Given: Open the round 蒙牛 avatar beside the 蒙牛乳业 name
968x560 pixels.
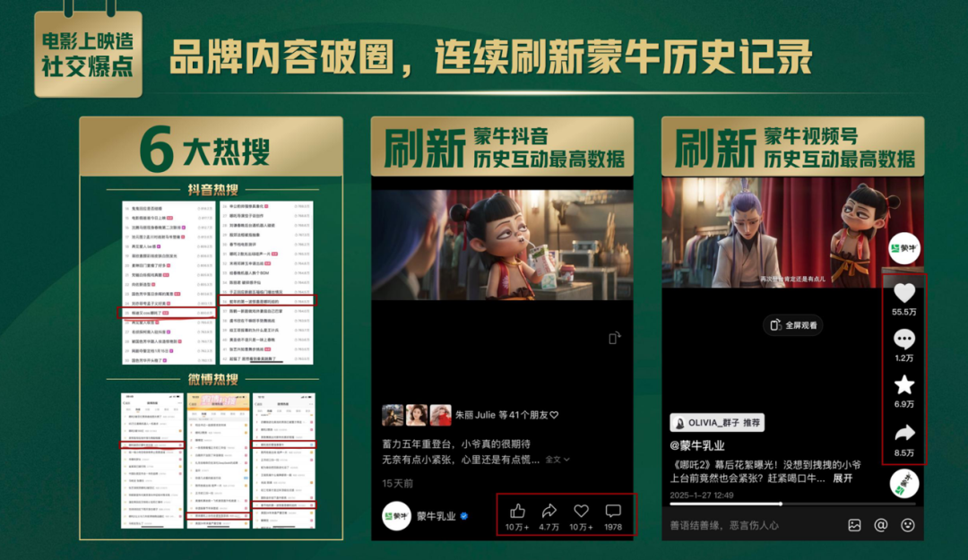Looking at the screenshot, I should pos(396,515).
